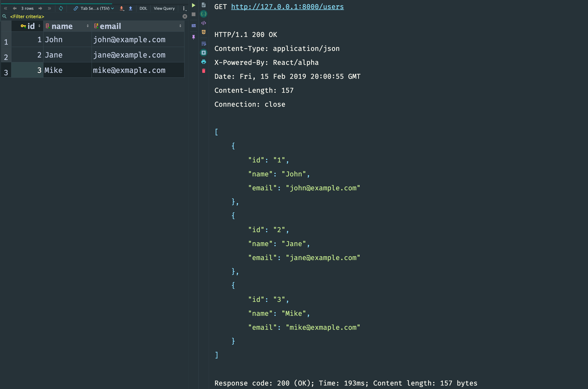Click the Response code status line
This screenshot has height=389, width=588.
pos(346,383)
